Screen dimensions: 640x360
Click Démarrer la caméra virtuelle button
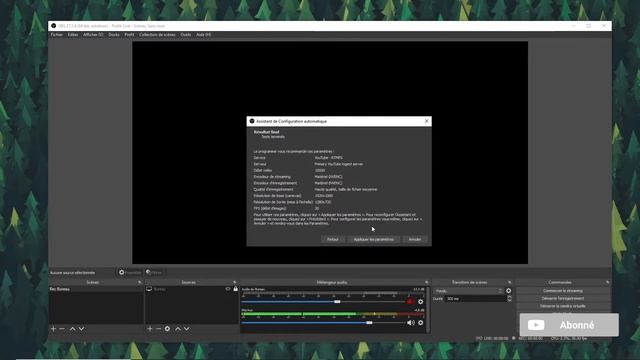(563, 306)
